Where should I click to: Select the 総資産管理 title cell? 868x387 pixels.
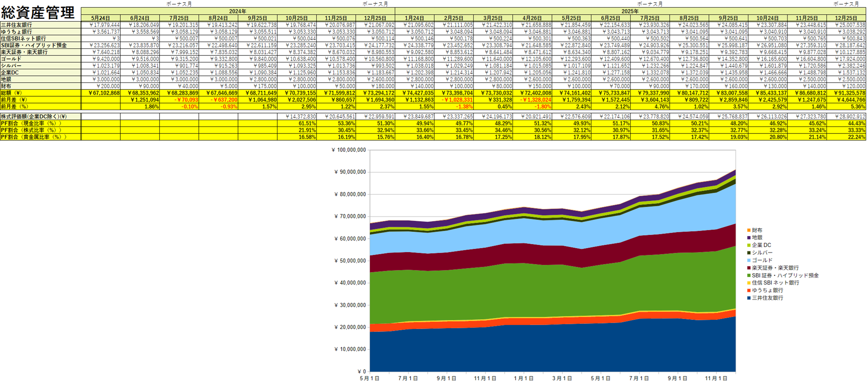[x=38, y=13]
